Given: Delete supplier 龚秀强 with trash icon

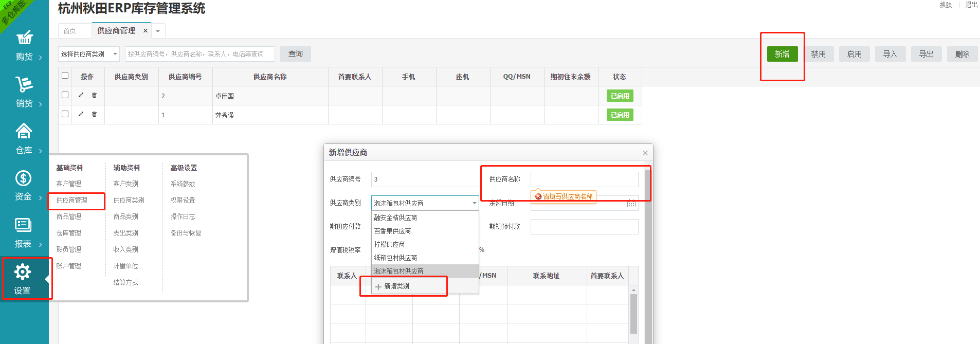Looking at the screenshot, I should (94, 114).
